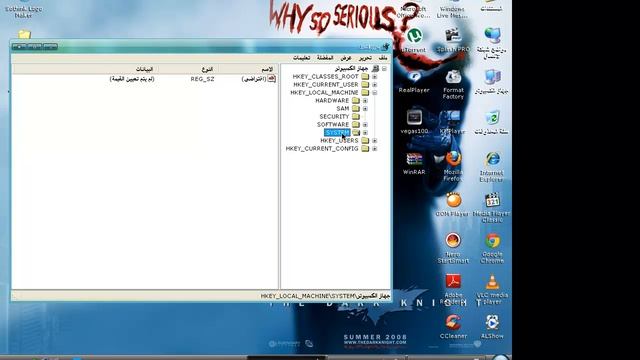Expand the SOFTWARE subkey
Viewport: 640px width, 360px height.
(365, 124)
